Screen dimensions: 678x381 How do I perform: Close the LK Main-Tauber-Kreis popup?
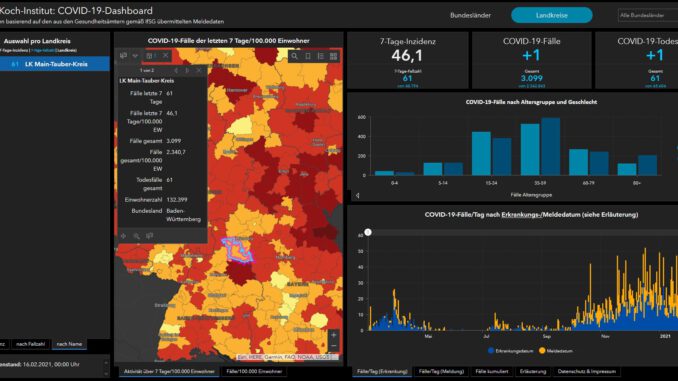pyautogui.click(x=199, y=70)
